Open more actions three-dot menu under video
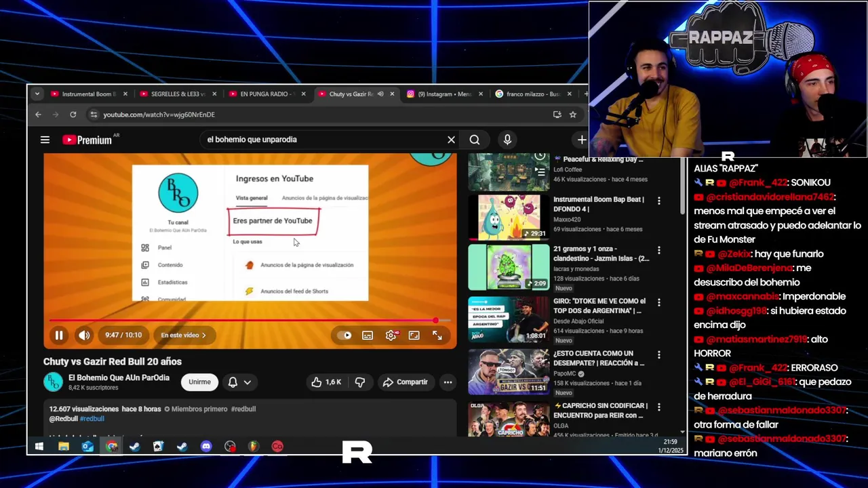The image size is (868, 488). [x=448, y=382]
